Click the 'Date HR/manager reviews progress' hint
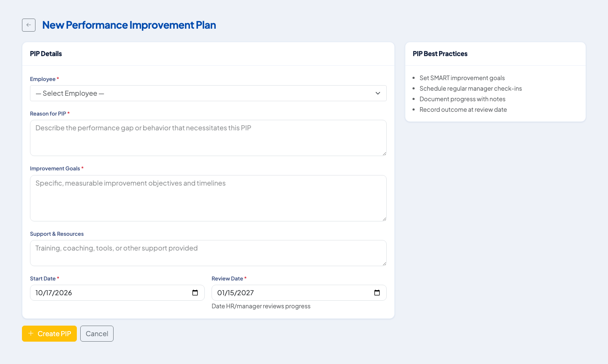Image resolution: width=608 pixels, height=364 pixels. coord(261,306)
